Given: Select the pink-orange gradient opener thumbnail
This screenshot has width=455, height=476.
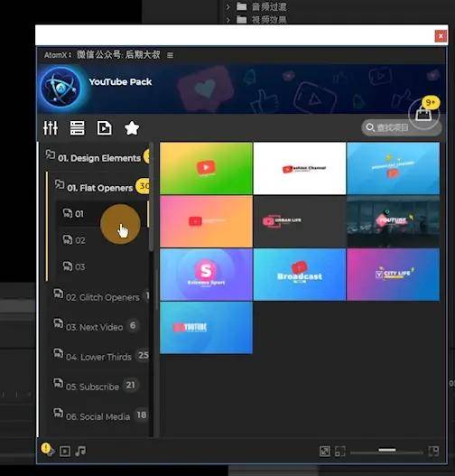Looking at the screenshot, I should [206, 221].
